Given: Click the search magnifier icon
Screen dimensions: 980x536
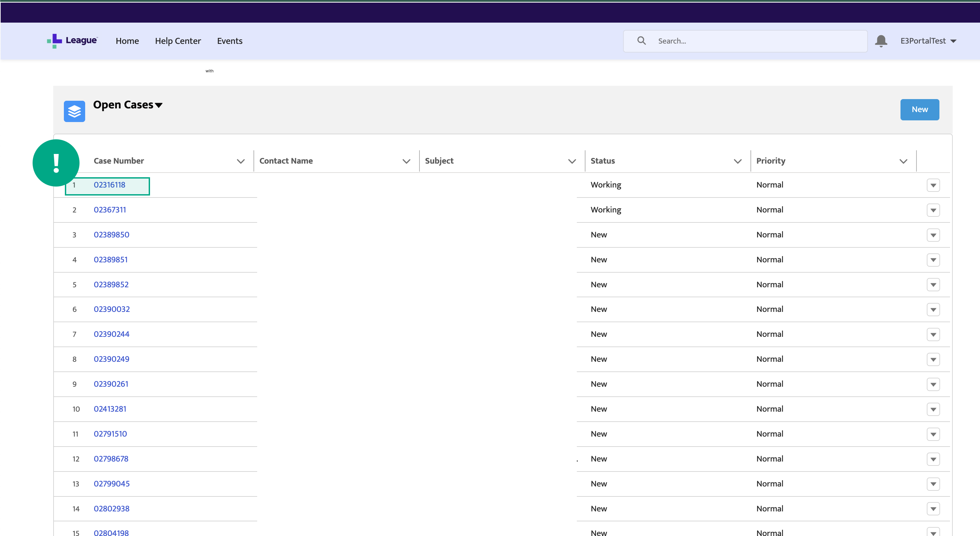Looking at the screenshot, I should pos(641,41).
